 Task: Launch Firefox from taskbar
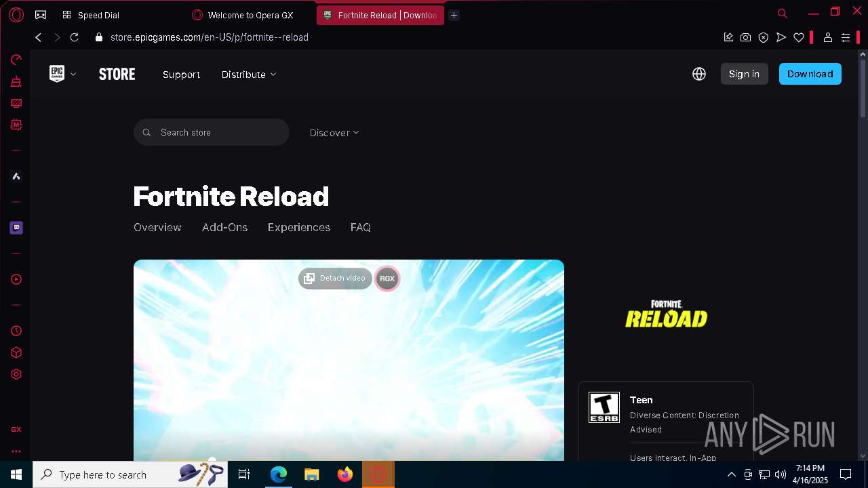tap(345, 474)
